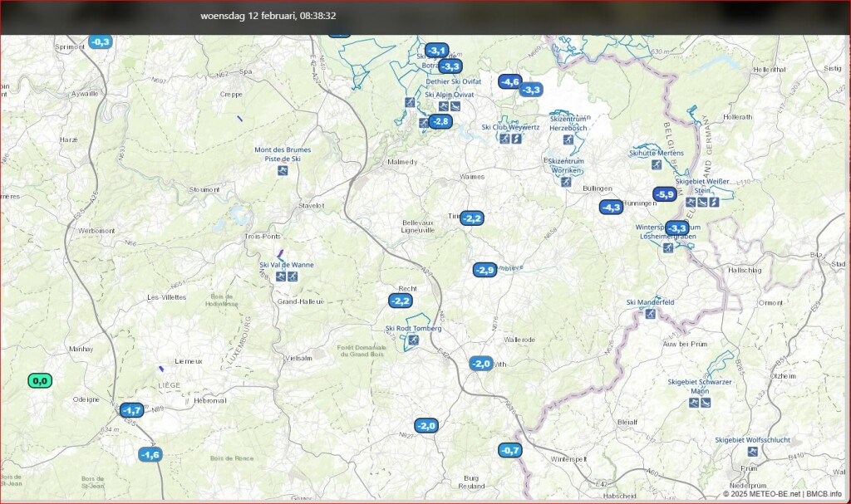Select the green 0,0 temperature marker
Image resolution: width=851 pixels, height=504 pixels.
pyautogui.click(x=40, y=381)
